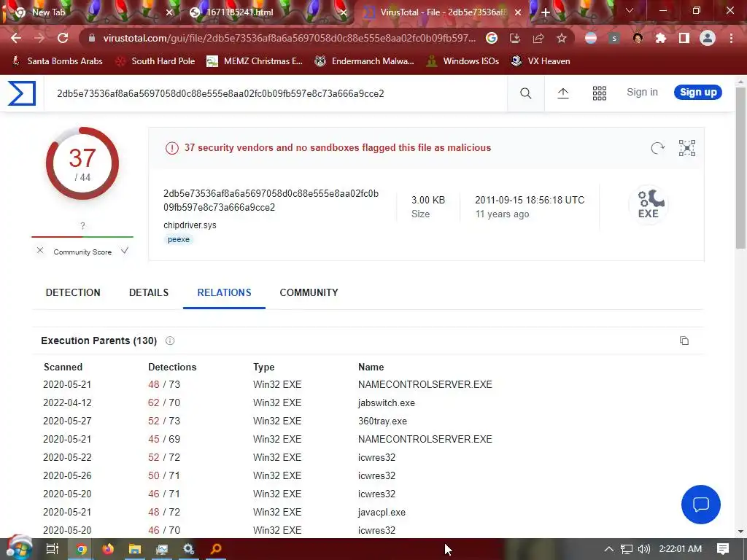747x560 pixels.
Task: Open the South Hard Pole bookmark
Action: pyautogui.click(x=156, y=61)
